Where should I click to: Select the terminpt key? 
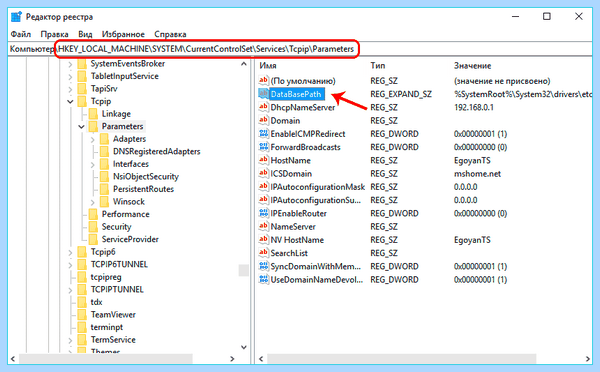(107, 327)
